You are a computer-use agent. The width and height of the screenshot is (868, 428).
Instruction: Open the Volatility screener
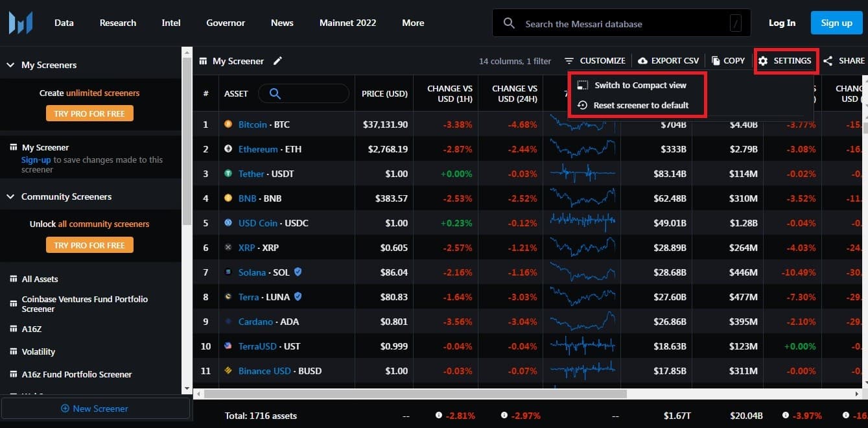coord(32,351)
